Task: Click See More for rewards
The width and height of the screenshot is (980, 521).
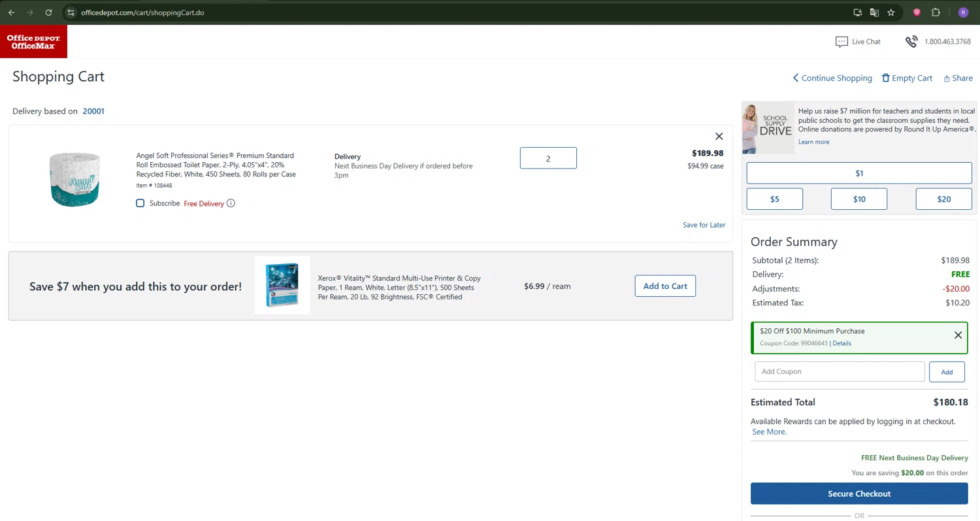Action: click(x=769, y=432)
